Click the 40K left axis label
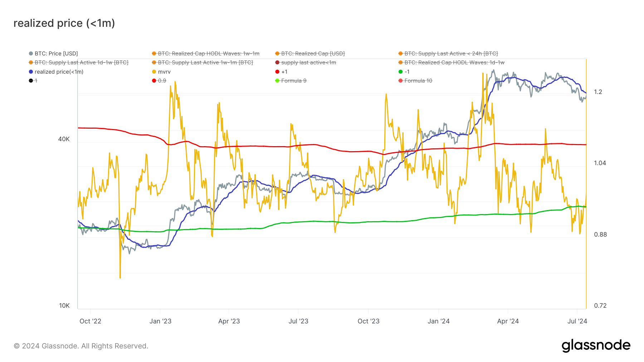The height and width of the screenshot is (362, 644). [x=64, y=139]
